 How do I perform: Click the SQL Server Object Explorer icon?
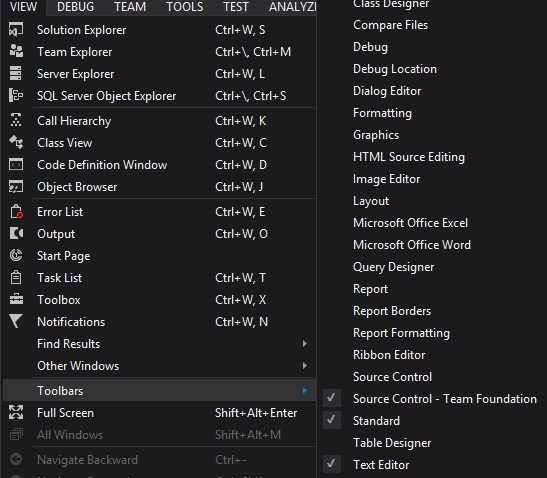click(x=16, y=96)
